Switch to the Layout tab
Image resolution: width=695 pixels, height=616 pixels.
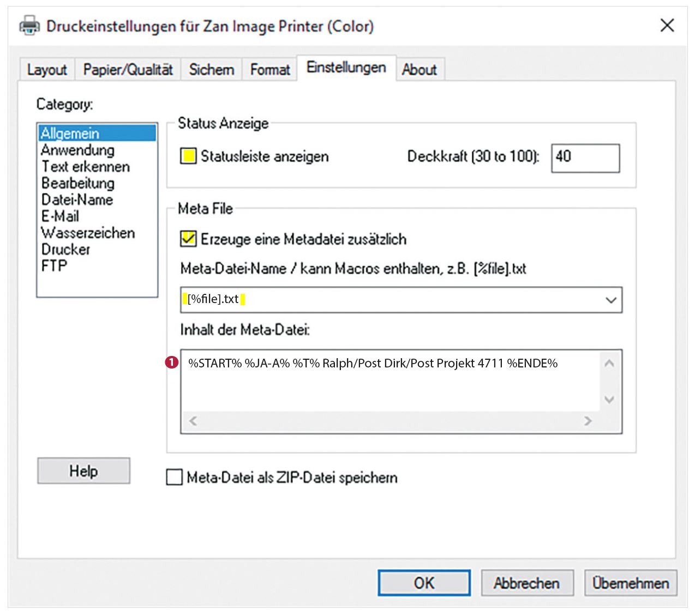(x=46, y=70)
